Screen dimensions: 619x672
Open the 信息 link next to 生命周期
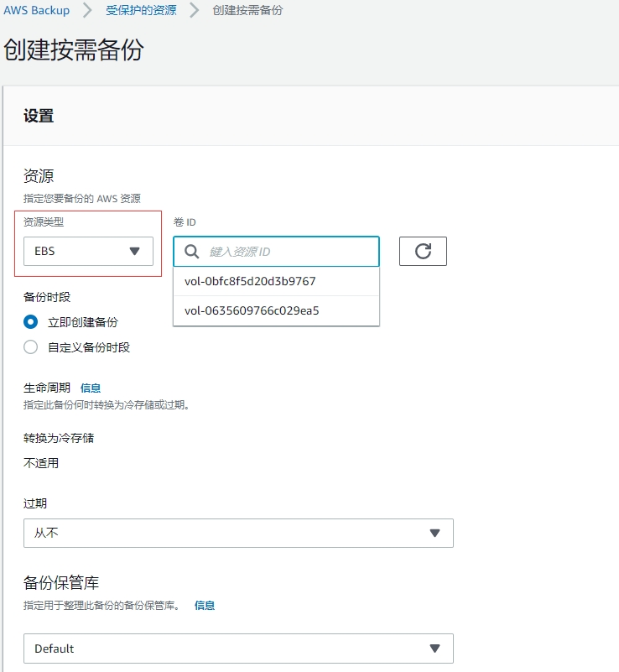pyautogui.click(x=91, y=388)
